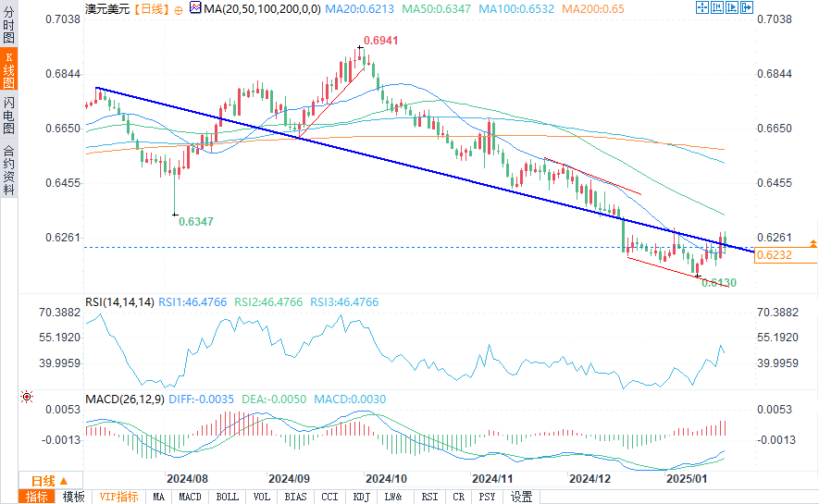Click the DIFF:-0.0035 value
819x504 pixels.
(x=201, y=400)
